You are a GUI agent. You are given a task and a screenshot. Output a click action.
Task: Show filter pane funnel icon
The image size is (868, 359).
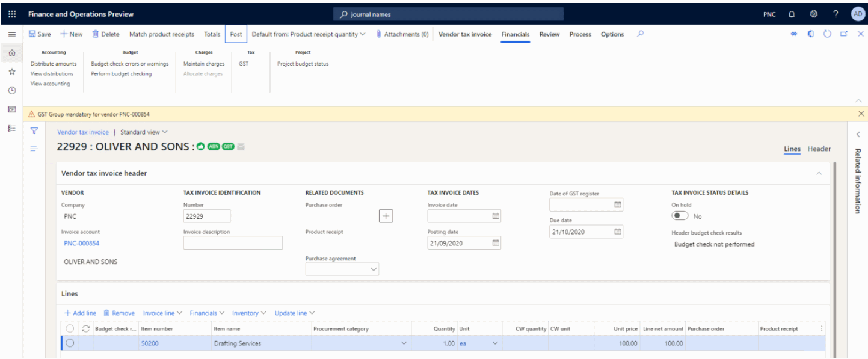pos(34,130)
